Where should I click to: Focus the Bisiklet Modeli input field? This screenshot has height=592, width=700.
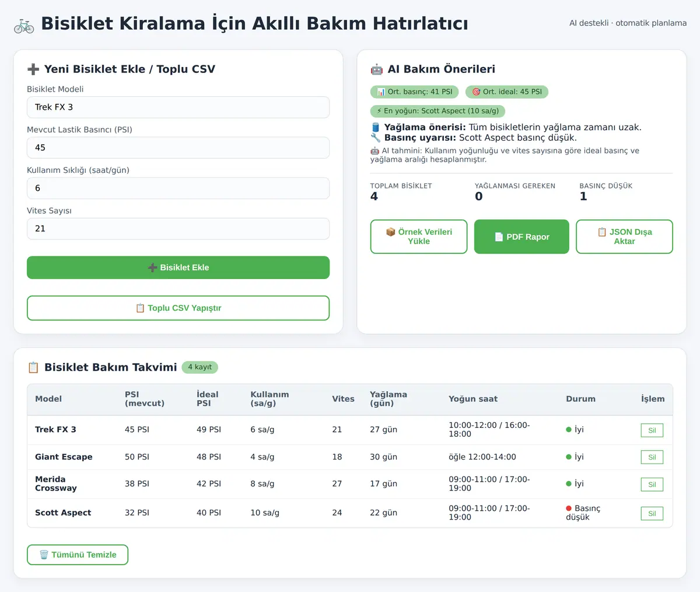[178, 107]
